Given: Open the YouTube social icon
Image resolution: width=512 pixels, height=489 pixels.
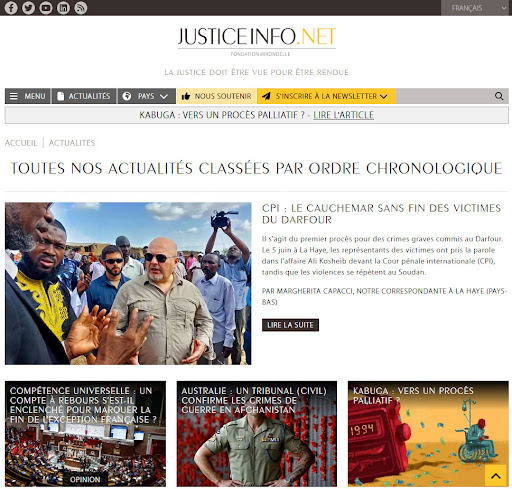Looking at the screenshot, I should click(46, 8).
